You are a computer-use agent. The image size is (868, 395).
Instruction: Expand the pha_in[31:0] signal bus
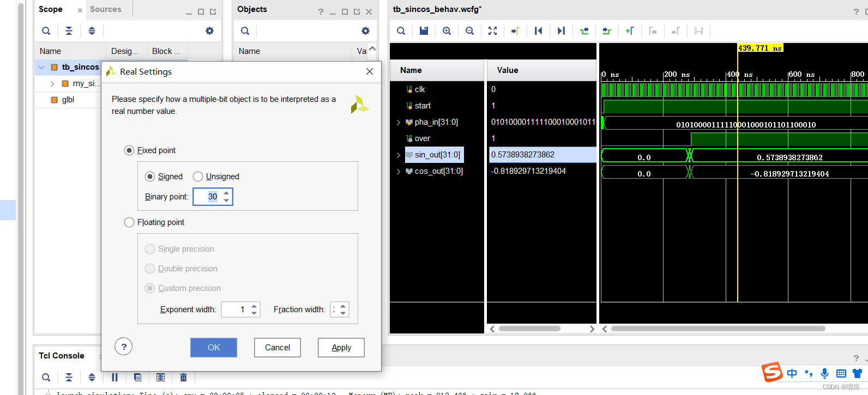399,123
